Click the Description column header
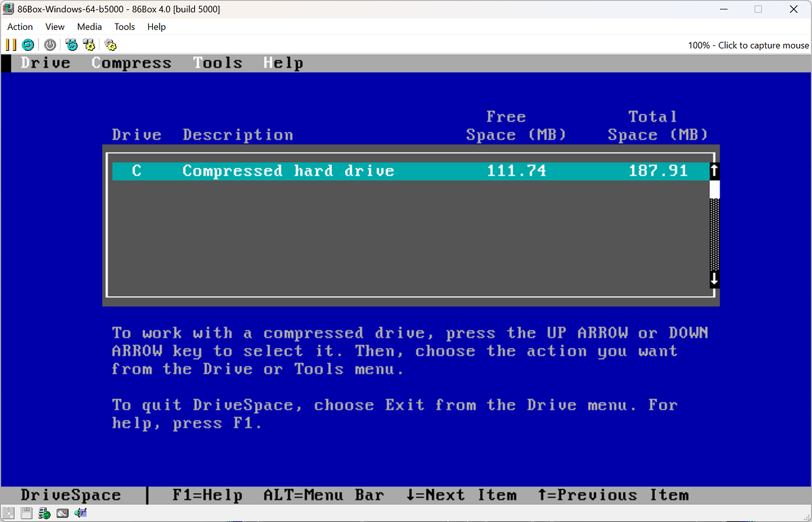This screenshot has width=812, height=522. coord(238,135)
